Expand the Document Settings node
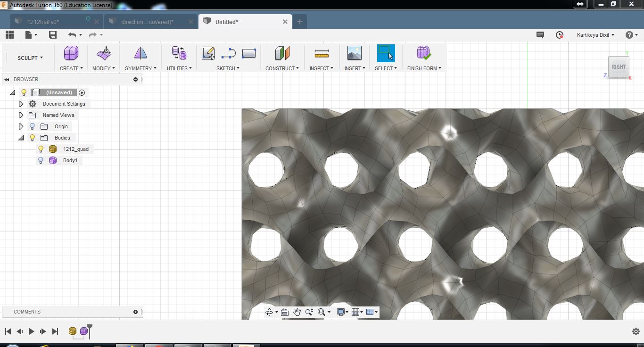The height and width of the screenshot is (347, 644). click(x=21, y=104)
